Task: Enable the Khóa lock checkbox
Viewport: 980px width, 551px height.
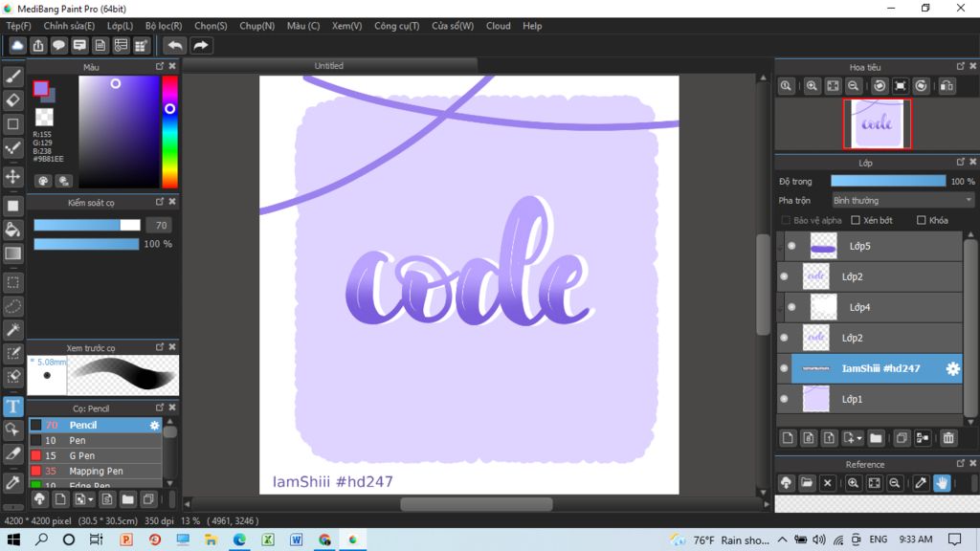Action: coord(922,221)
